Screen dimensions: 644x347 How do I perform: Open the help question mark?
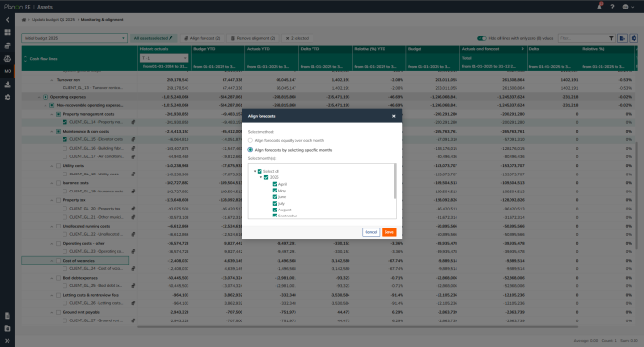[x=612, y=7]
